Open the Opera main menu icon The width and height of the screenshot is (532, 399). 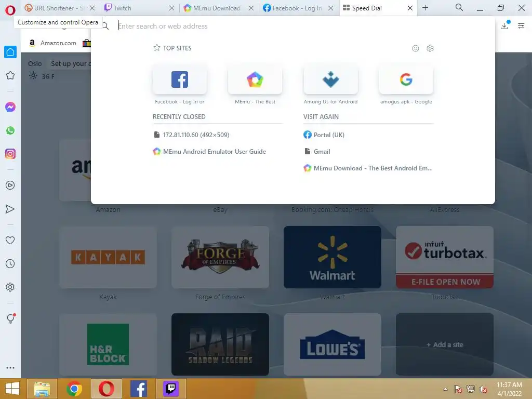click(10, 10)
